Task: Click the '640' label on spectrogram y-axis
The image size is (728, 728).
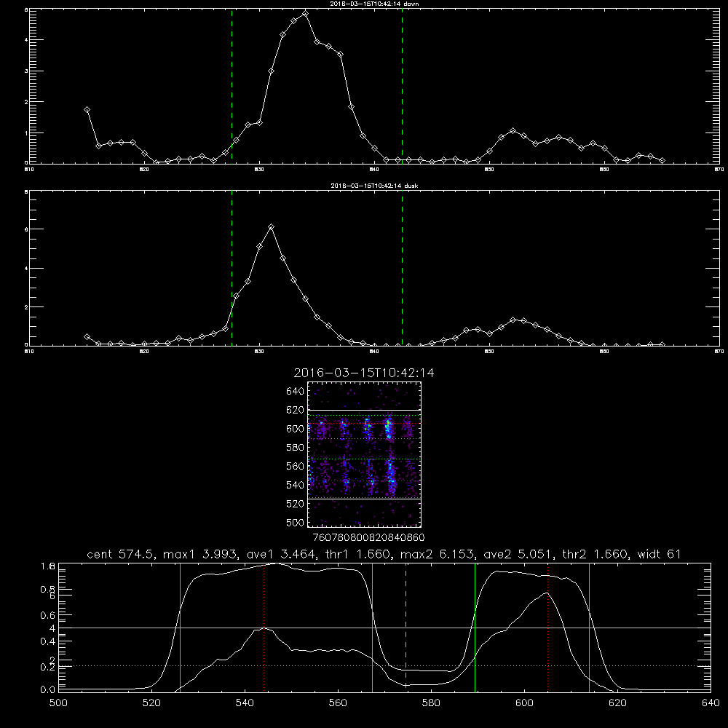Action: click(x=296, y=391)
